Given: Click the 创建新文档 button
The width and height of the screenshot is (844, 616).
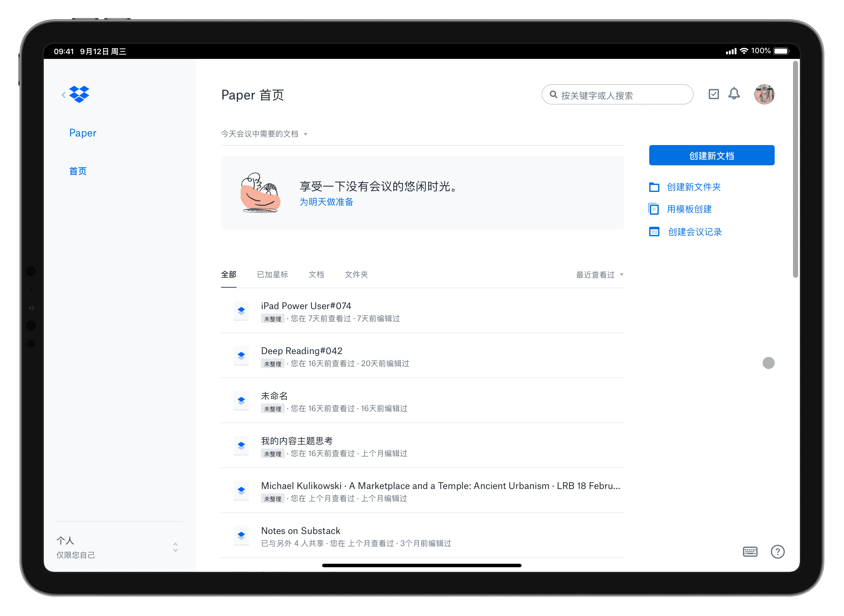Looking at the screenshot, I should (712, 156).
